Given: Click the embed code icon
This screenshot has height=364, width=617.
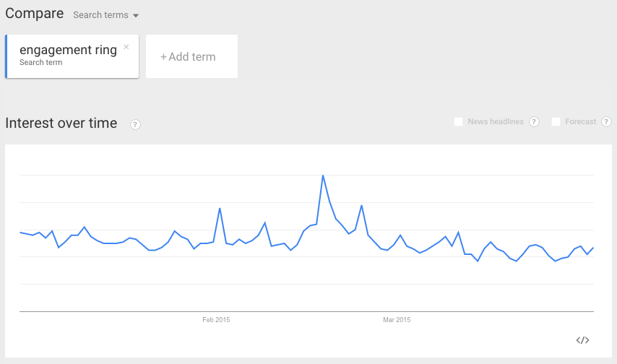Looking at the screenshot, I should (x=583, y=340).
